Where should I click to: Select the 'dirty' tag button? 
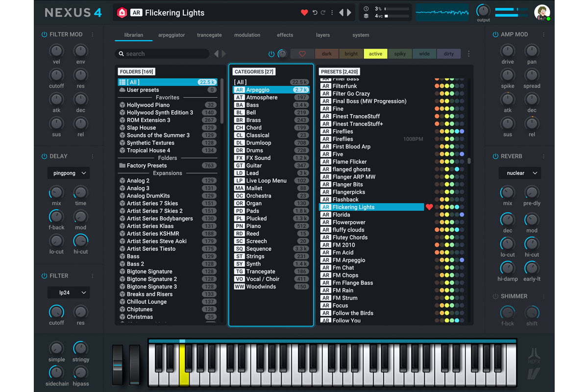click(449, 54)
